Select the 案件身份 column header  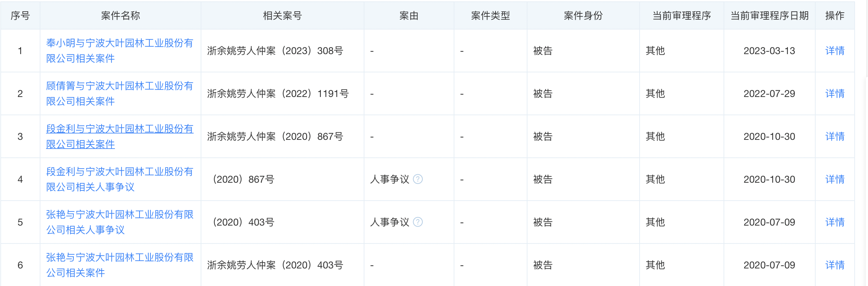pyautogui.click(x=583, y=15)
